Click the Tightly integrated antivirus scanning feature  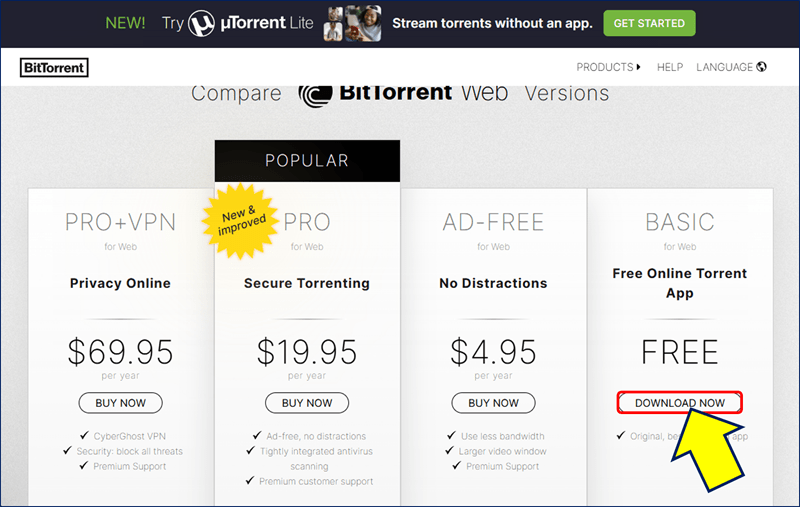(316, 459)
